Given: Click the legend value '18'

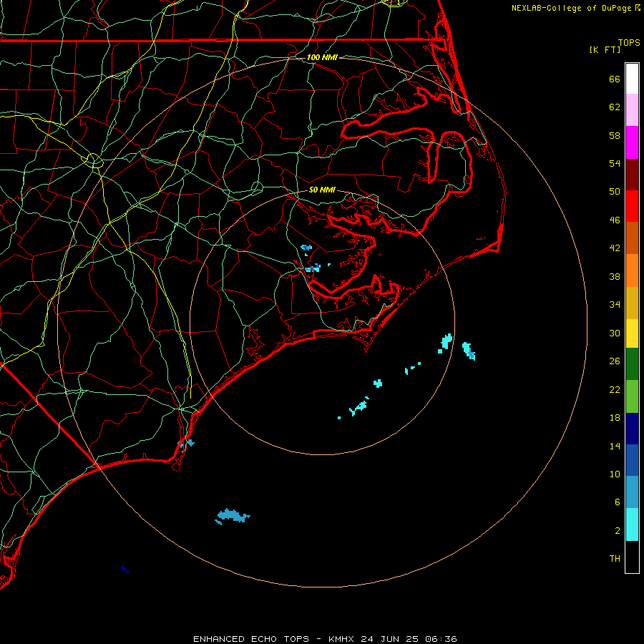Looking at the screenshot, I should [x=615, y=418].
